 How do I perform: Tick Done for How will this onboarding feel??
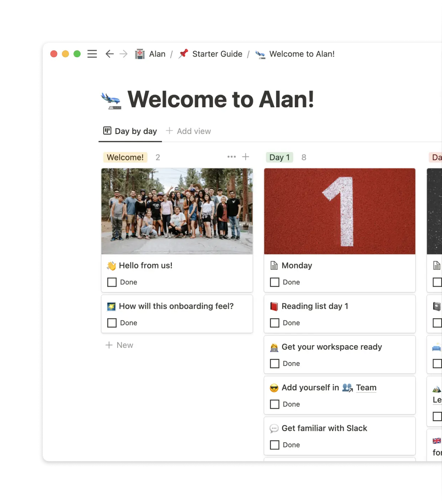pyautogui.click(x=112, y=323)
